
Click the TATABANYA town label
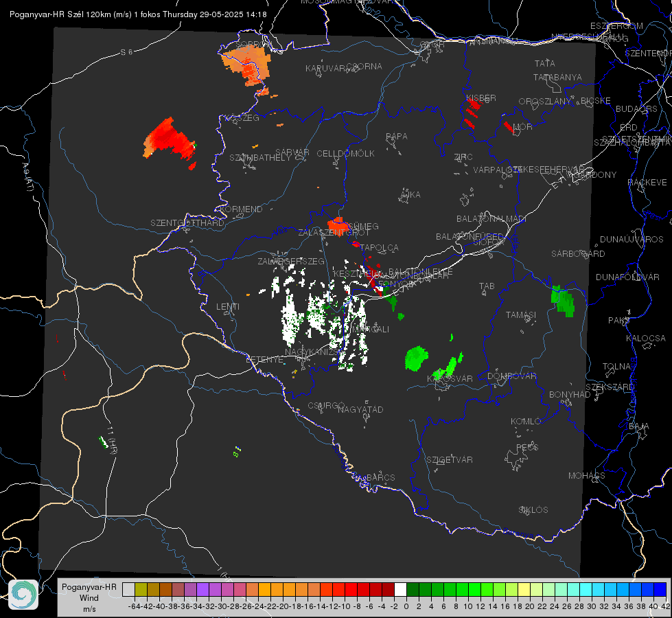(x=557, y=78)
